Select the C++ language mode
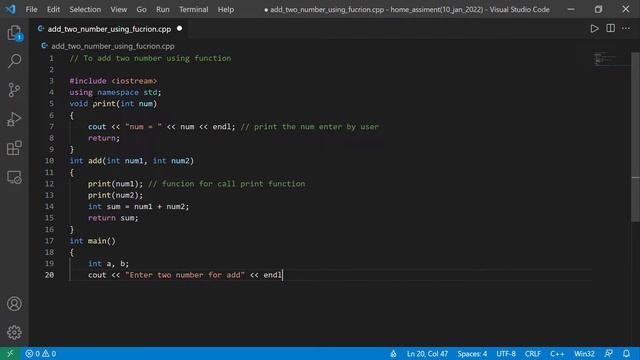Viewport: 640px width, 360px height. click(557, 353)
